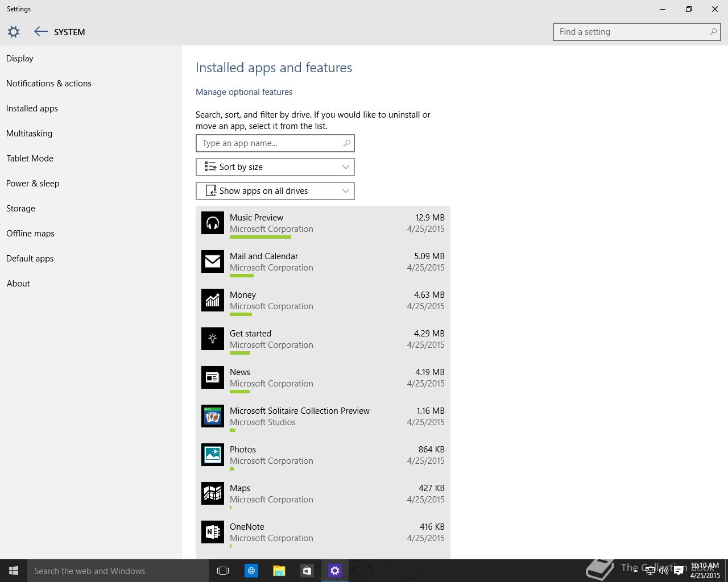Open Offline maps in sidebar
The image size is (728, 582).
(30, 234)
